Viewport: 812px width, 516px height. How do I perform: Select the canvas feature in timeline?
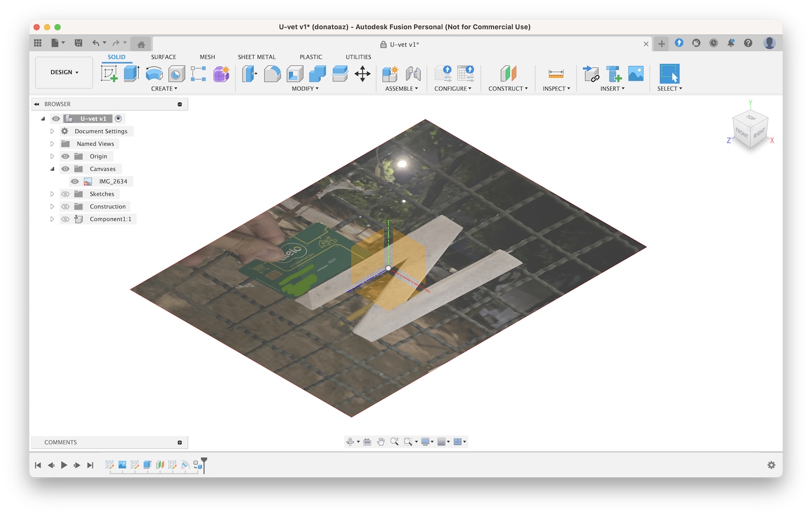(122, 464)
